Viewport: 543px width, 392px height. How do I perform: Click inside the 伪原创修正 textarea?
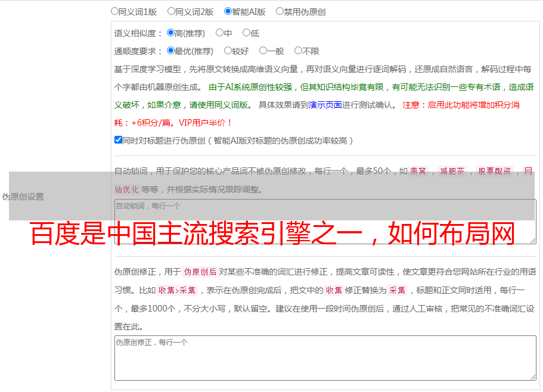pos(325,358)
